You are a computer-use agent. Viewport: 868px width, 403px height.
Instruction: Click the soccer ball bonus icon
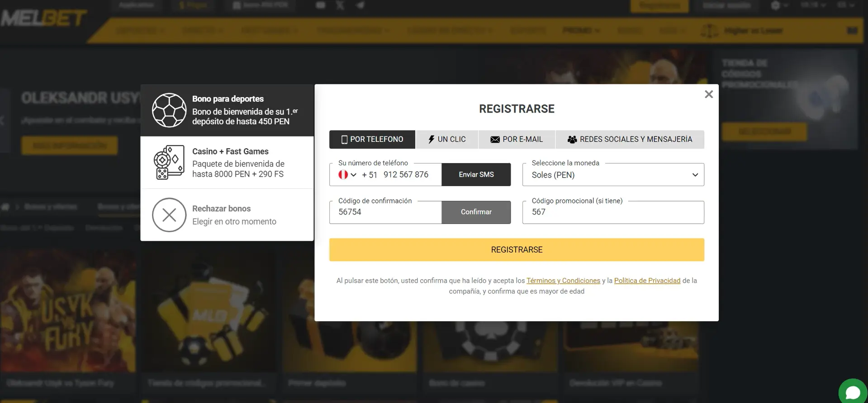(169, 110)
